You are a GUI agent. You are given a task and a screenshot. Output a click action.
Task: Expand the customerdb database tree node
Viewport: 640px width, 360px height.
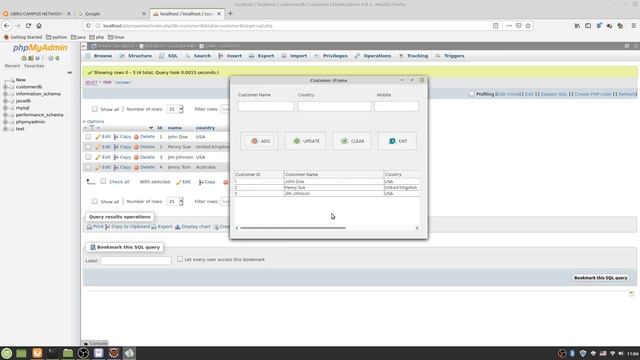[6, 87]
